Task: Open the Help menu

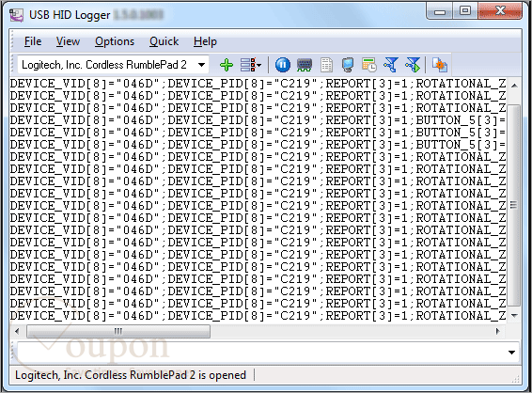Action: point(205,41)
